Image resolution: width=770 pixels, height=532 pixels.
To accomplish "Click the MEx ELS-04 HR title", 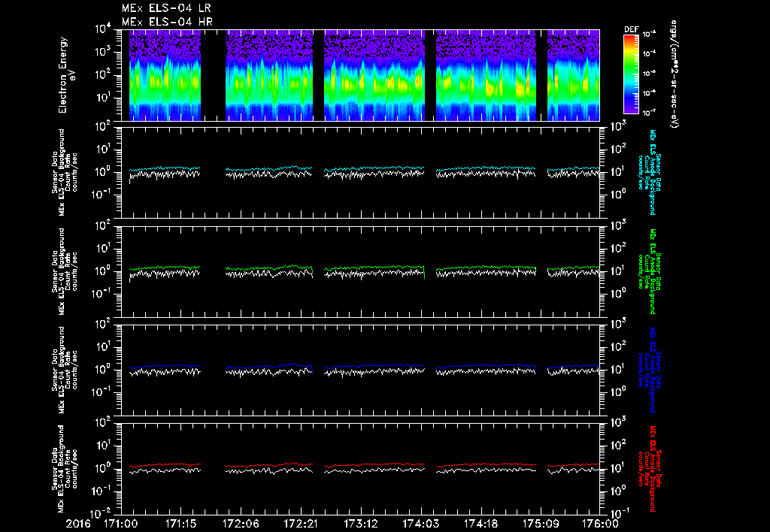I will pyautogui.click(x=166, y=22).
